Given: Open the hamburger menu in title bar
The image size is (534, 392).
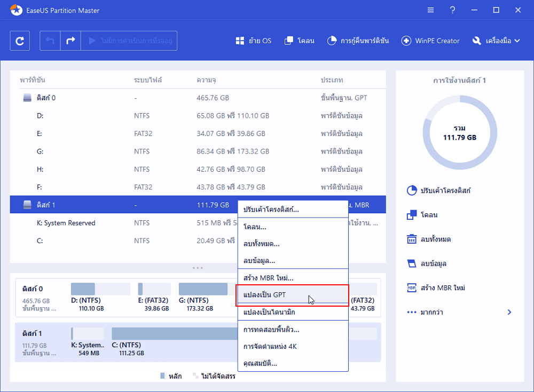Looking at the screenshot, I should coord(430,10).
